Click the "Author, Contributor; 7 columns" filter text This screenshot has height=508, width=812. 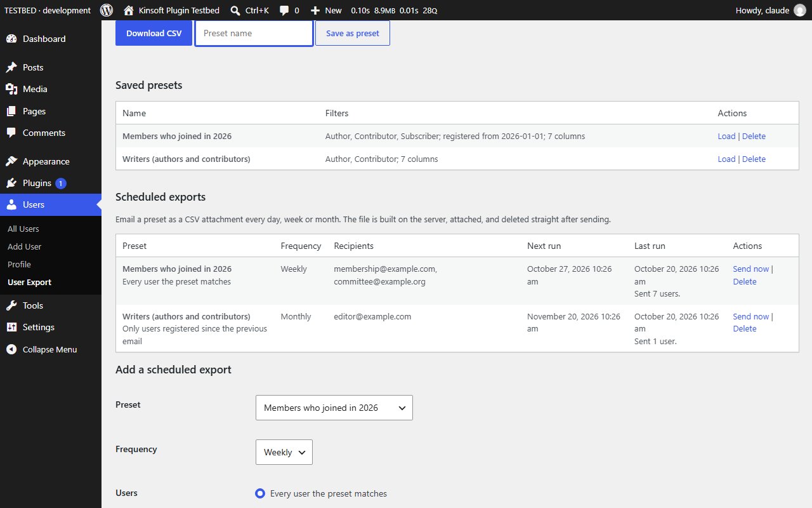381,159
